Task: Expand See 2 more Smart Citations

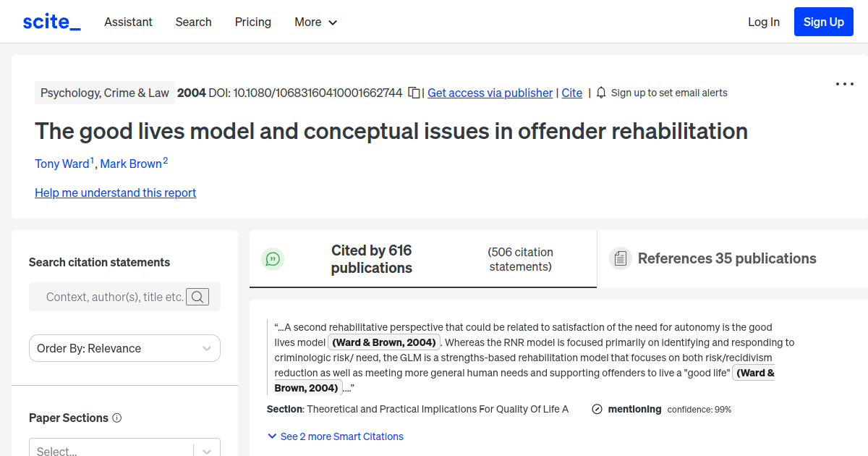Action: click(335, 436)
